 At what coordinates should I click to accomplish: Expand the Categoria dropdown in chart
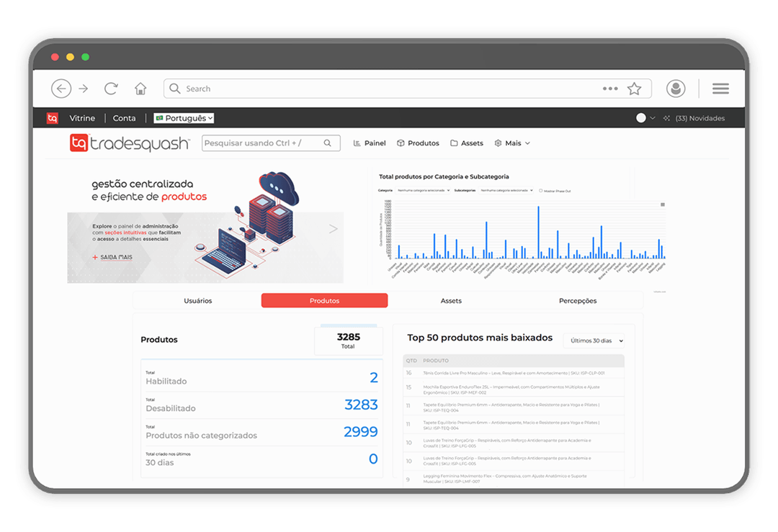(424, 191)
